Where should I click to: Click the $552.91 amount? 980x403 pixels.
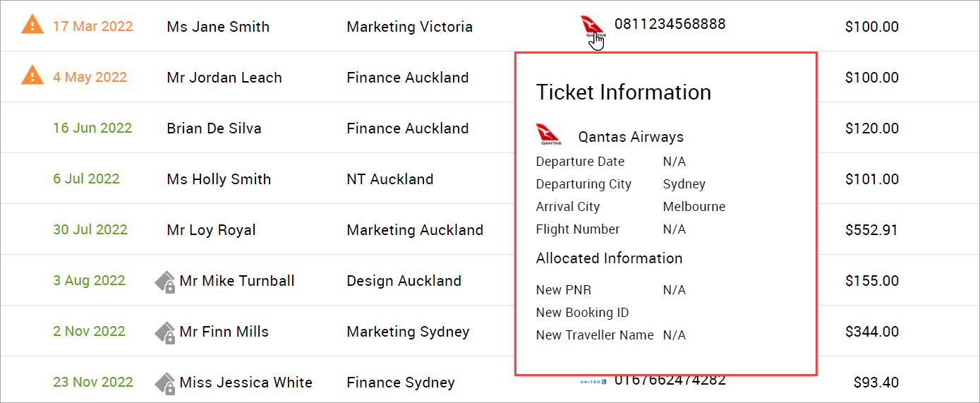pos(871,230)
